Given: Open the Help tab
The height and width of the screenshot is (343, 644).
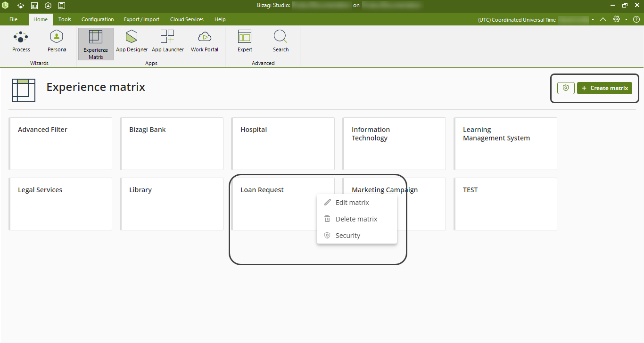Looking at the screenshot, I should (x=220, y=19).
